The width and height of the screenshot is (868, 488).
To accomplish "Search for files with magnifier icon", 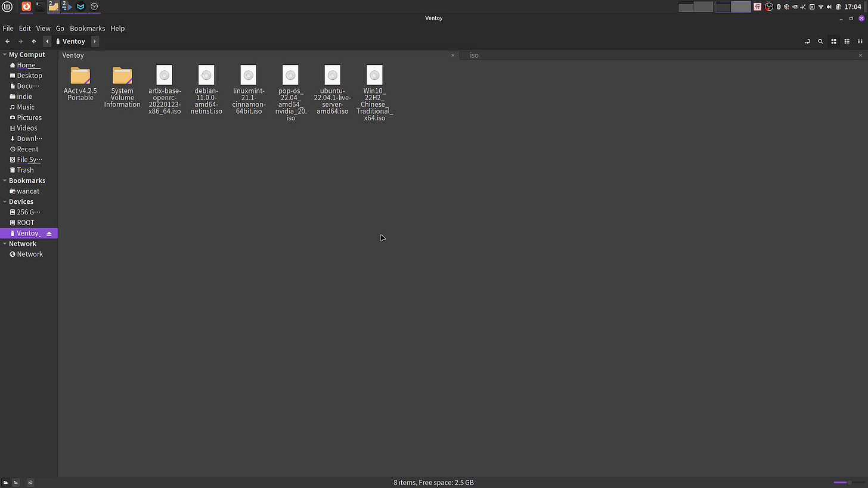I will point(820,41).
